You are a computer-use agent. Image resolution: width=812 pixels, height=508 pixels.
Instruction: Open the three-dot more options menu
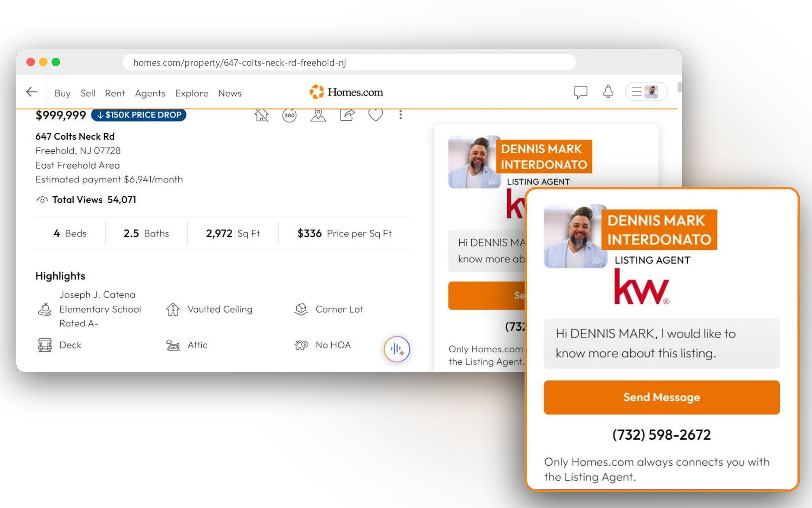point(401,115)
